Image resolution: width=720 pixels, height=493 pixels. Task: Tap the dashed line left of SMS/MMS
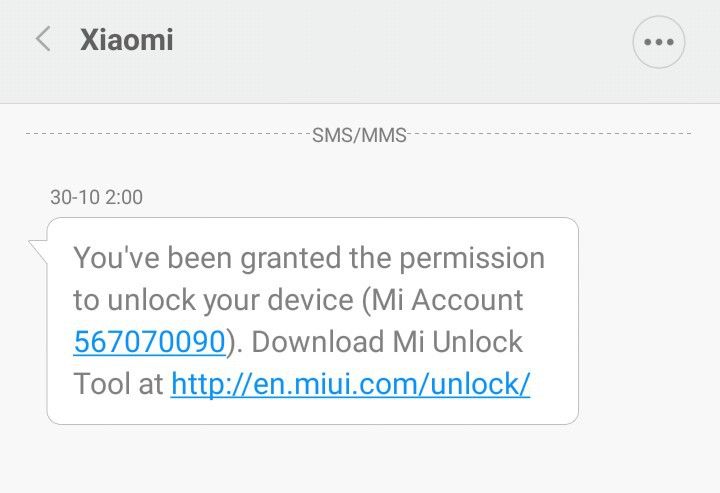[168, 134]
